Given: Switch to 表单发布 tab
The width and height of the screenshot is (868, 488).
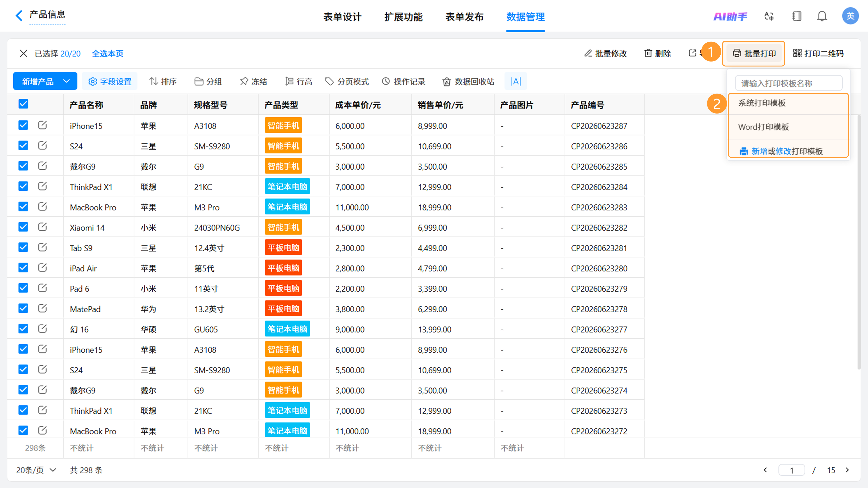Looking at the screenshot, I should 464,17.
